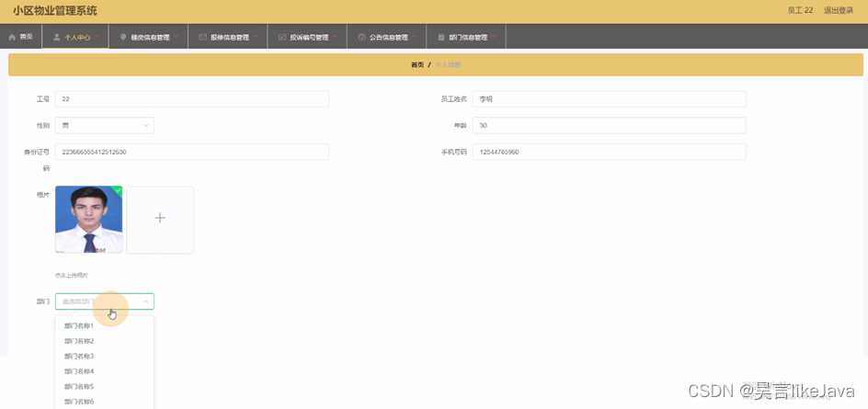The image size is (868, 409).
Task: Expand the 楼房信息管理 menu arrow
Action: click(x=177, y=37)
